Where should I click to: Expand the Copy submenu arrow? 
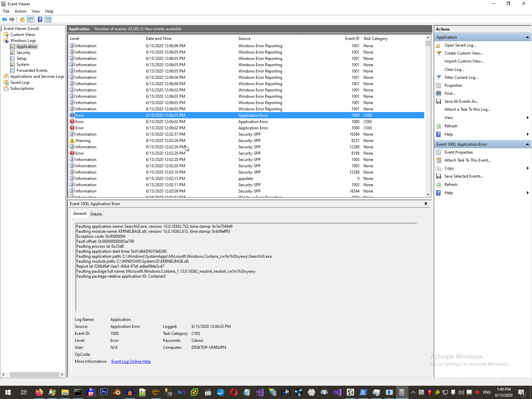pos(527,168)
